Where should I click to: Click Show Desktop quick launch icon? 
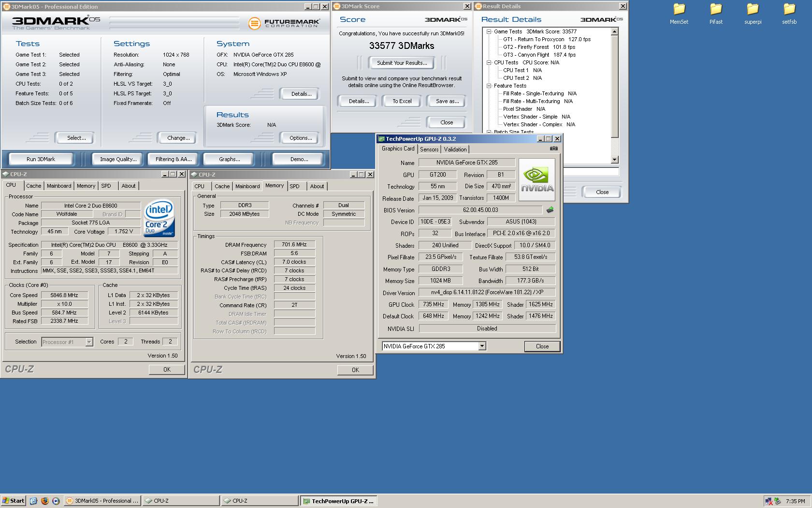[x=33, y=501]
